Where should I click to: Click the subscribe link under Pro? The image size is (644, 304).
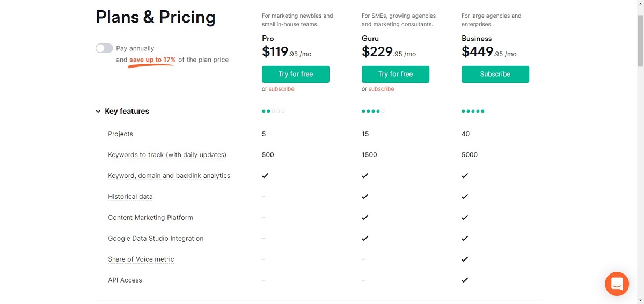pyautogui.click(x=282, y=89)
